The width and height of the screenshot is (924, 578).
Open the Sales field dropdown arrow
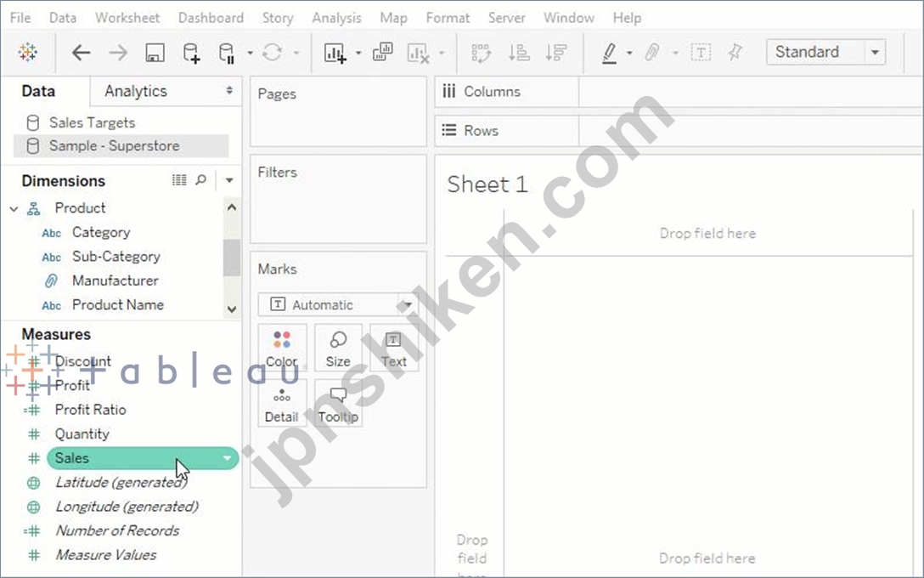point(227,458)
